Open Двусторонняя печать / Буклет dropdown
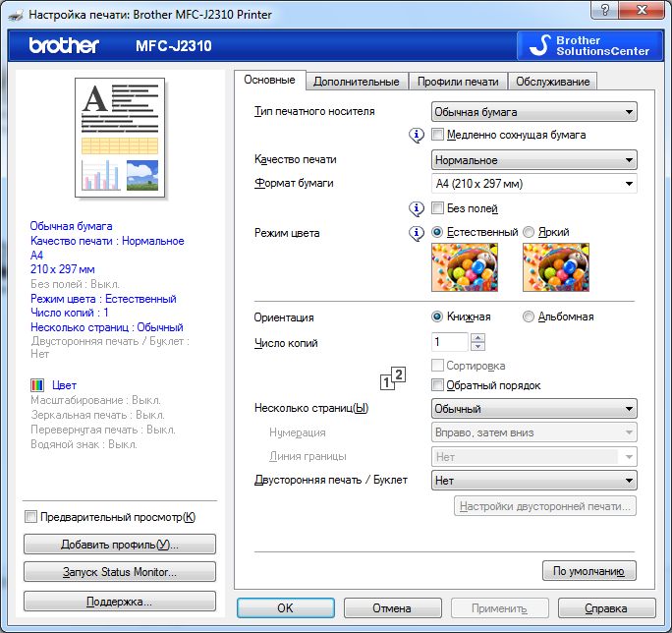The image size is (672, 633). [x=534, y=481]
